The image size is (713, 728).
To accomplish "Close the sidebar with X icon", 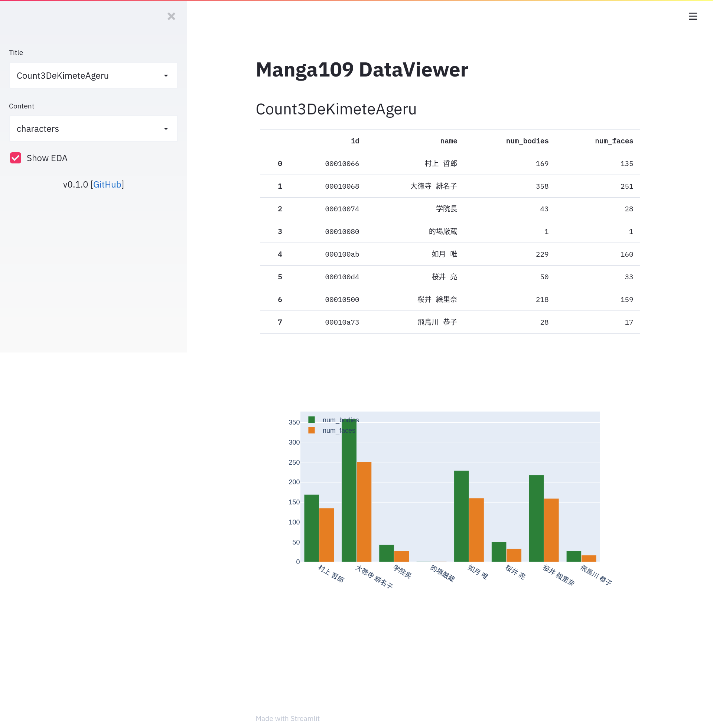I will tap(171, 16).
